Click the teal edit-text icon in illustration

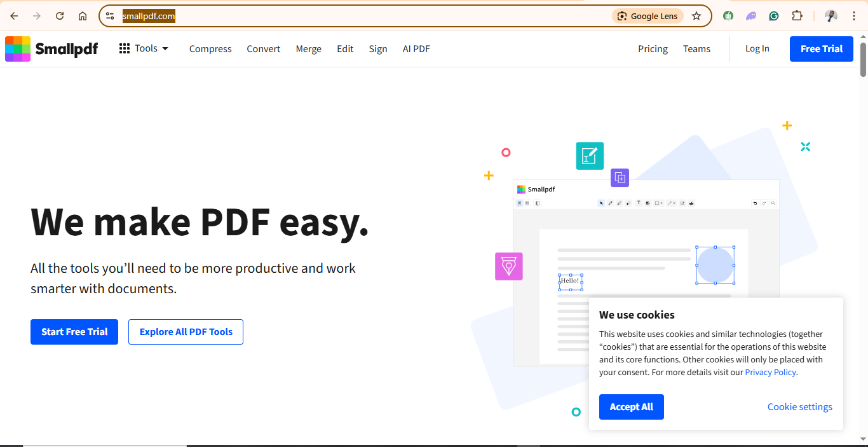click(590, 156)
